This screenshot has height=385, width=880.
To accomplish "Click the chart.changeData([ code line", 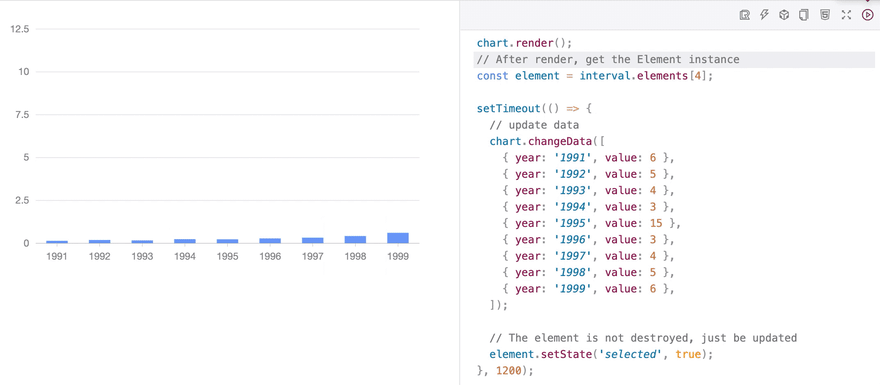I will pos(547,141).
